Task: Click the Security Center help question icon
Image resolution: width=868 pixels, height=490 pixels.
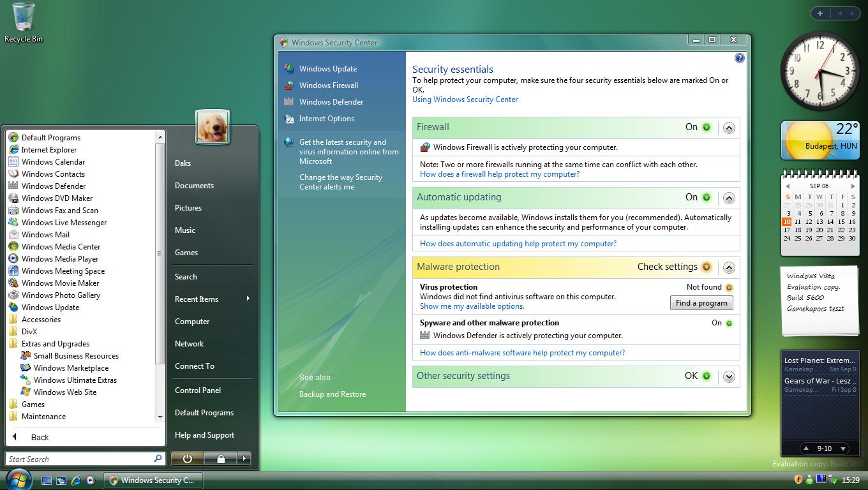Action: (x=739, y=58)
